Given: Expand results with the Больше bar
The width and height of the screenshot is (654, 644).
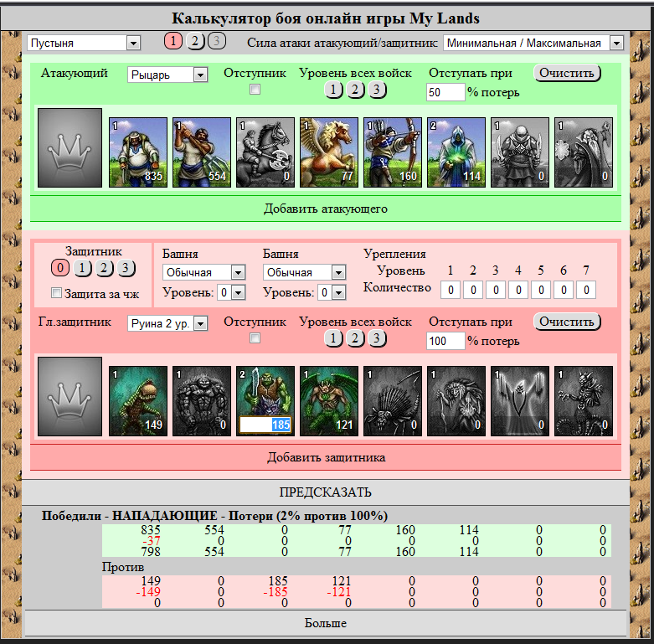Looking at the screenshot, I should pyautogui.click(x=326, y=623).
